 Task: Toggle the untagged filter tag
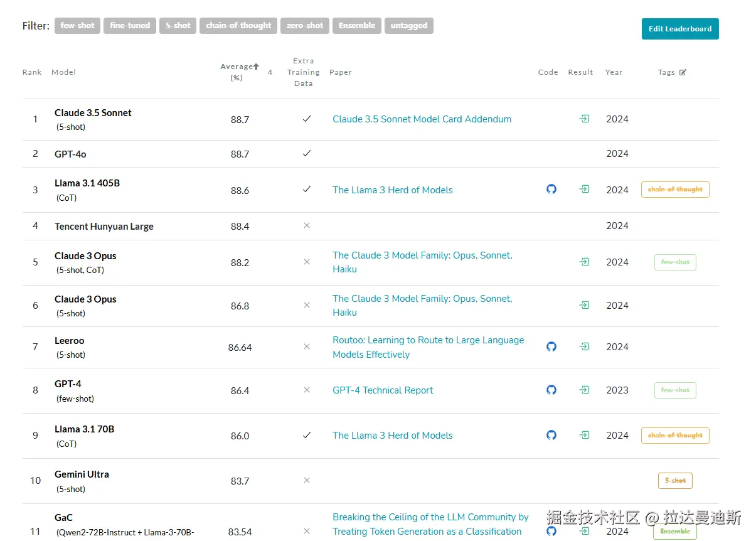[409, 26]
